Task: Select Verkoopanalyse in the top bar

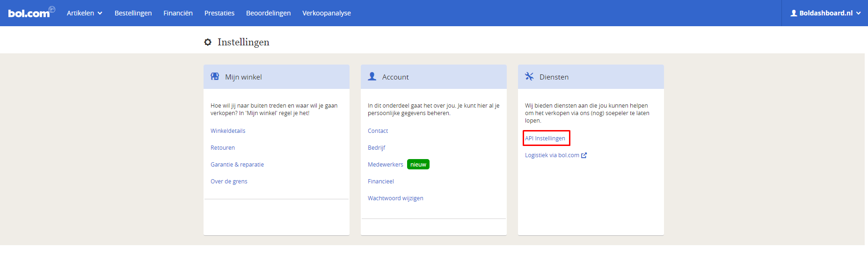Action: tap(327, 13)
